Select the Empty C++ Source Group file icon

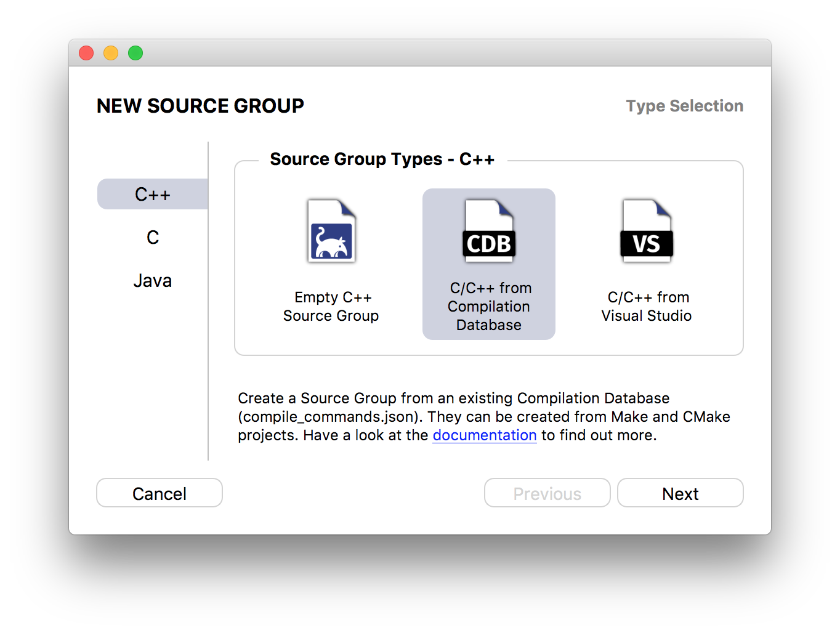(x=331, y=231)
